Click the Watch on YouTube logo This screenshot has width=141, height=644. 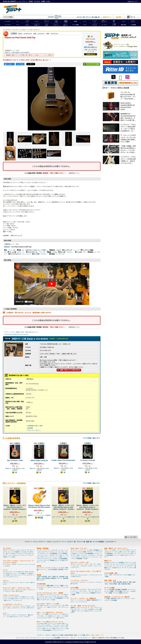point(24,301)
